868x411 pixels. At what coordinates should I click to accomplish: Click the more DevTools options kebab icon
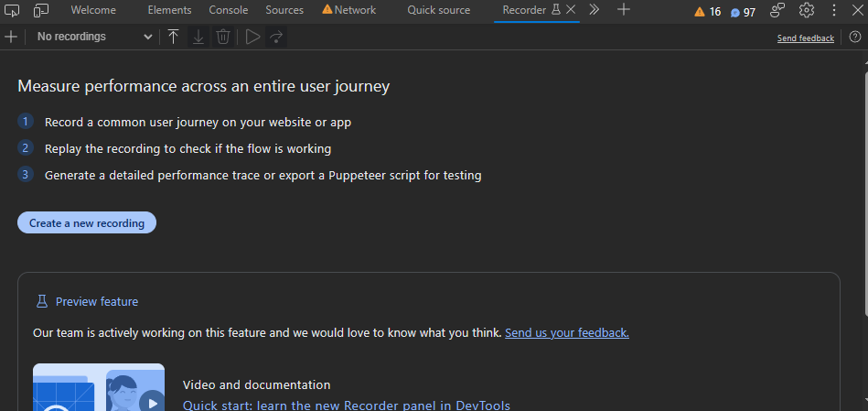click(x=833, y=10)
